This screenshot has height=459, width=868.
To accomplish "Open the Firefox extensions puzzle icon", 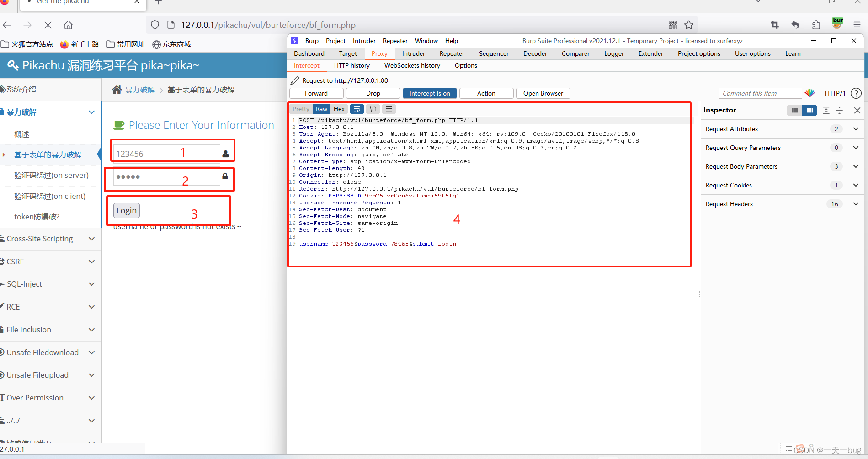I will [816, 25].
